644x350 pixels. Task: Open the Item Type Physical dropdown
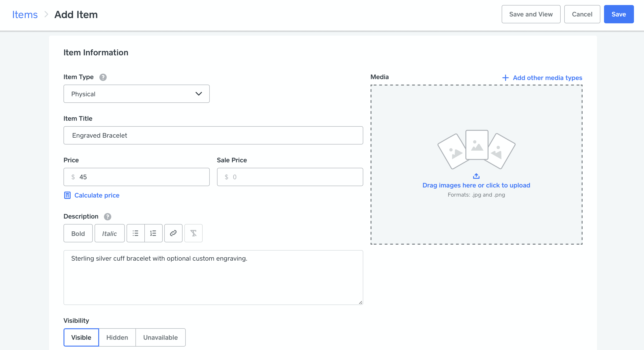pyautogui.click(x=137, y=94)
